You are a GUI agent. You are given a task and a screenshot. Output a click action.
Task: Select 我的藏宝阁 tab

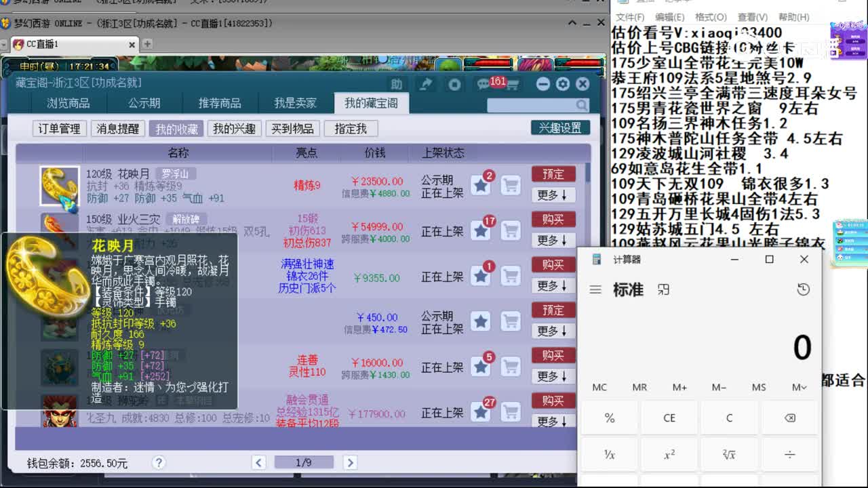(x=372, y=103)
